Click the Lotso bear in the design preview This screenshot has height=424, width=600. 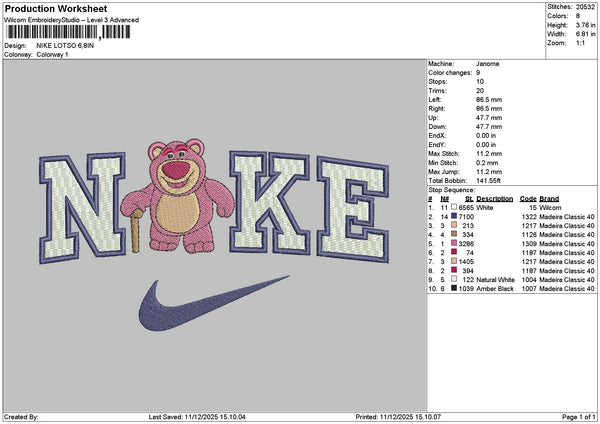[178, 196]
